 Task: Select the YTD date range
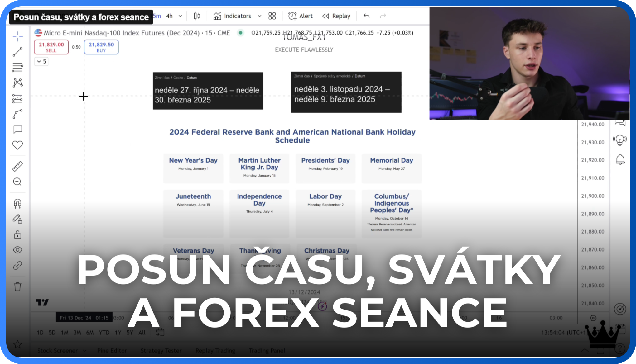104,333
